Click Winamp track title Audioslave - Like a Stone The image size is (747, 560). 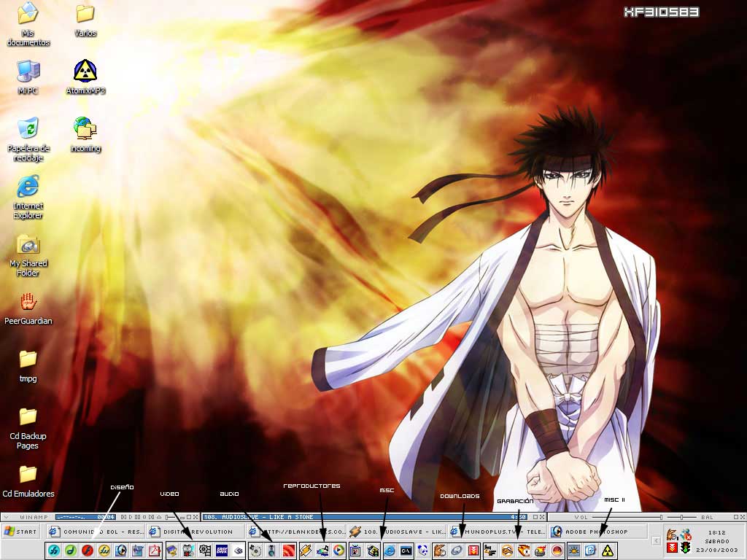click(268, 517)
